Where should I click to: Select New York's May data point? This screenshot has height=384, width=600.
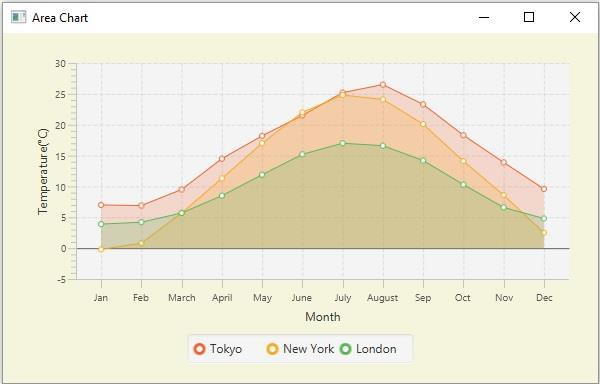coord(262,143)
